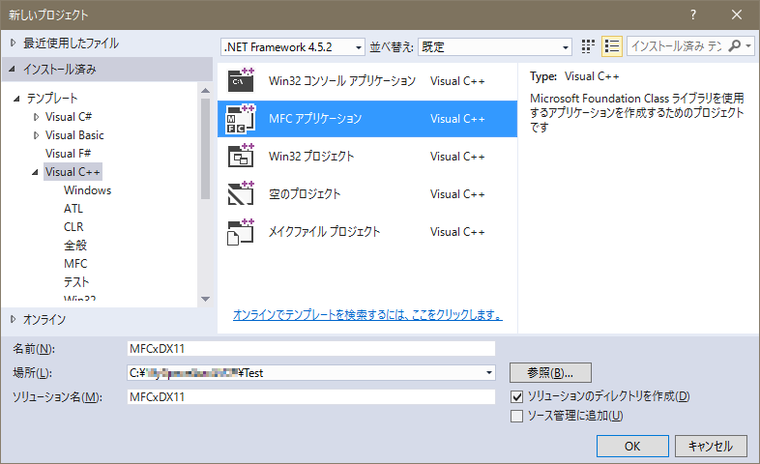The width and height of the screenshot is (760, 464).
Task: Switch to the list view layout
Action: coord(612,47)
